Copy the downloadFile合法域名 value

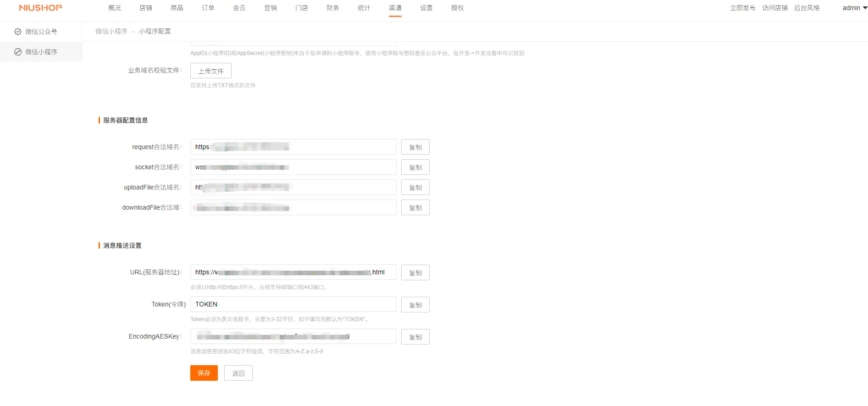(x=415, y=208)
